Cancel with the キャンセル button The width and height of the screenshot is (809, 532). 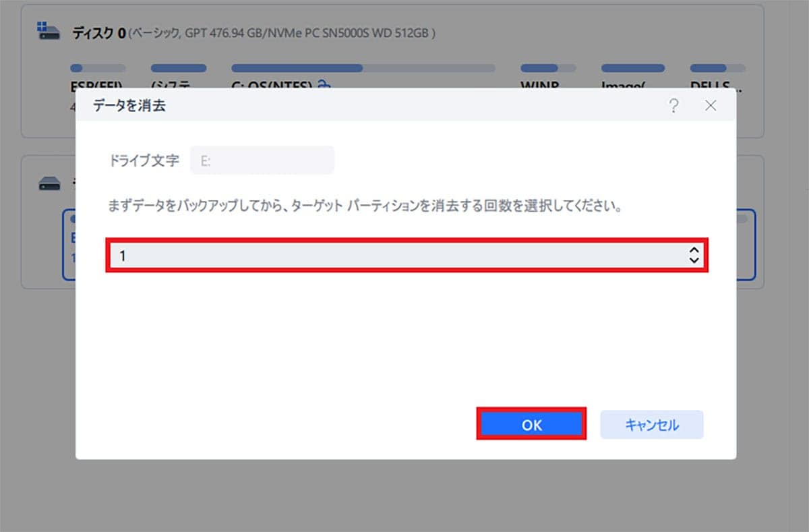point(651,425)
